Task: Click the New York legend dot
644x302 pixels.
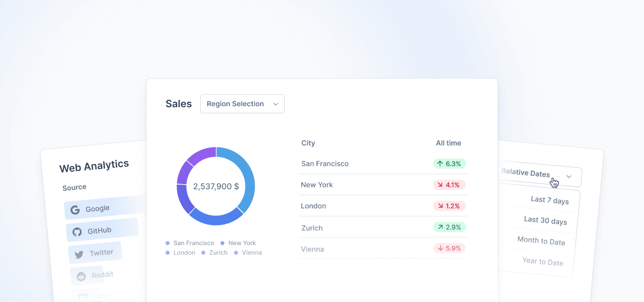Action: (222, 243)
